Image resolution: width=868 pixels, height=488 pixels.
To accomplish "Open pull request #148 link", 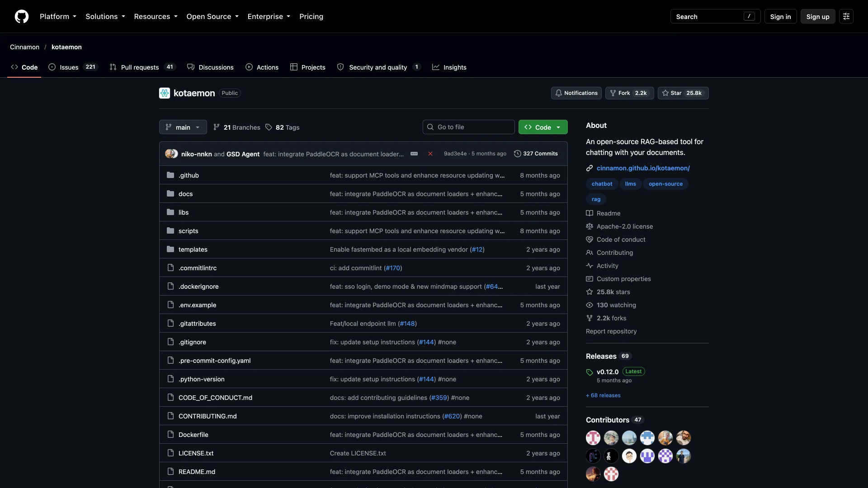I will pyautogui.click(x=407, y=324).
